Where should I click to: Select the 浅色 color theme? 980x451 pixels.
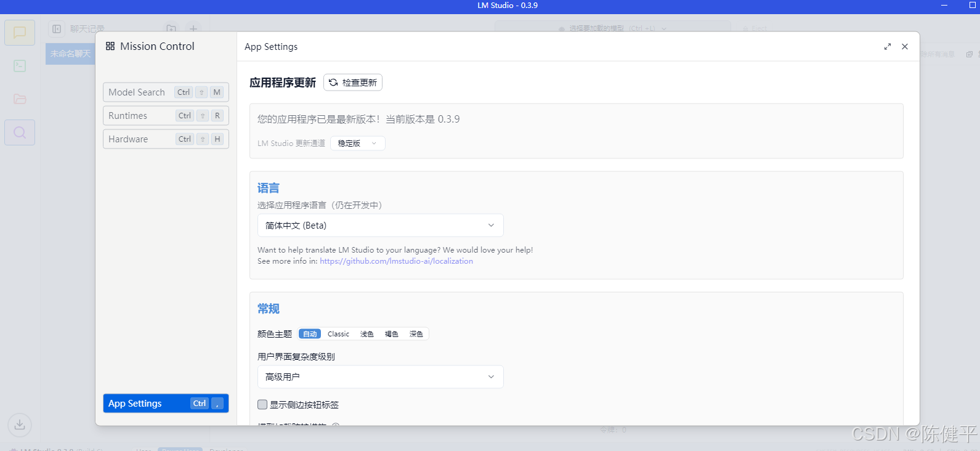click(367, 334)
